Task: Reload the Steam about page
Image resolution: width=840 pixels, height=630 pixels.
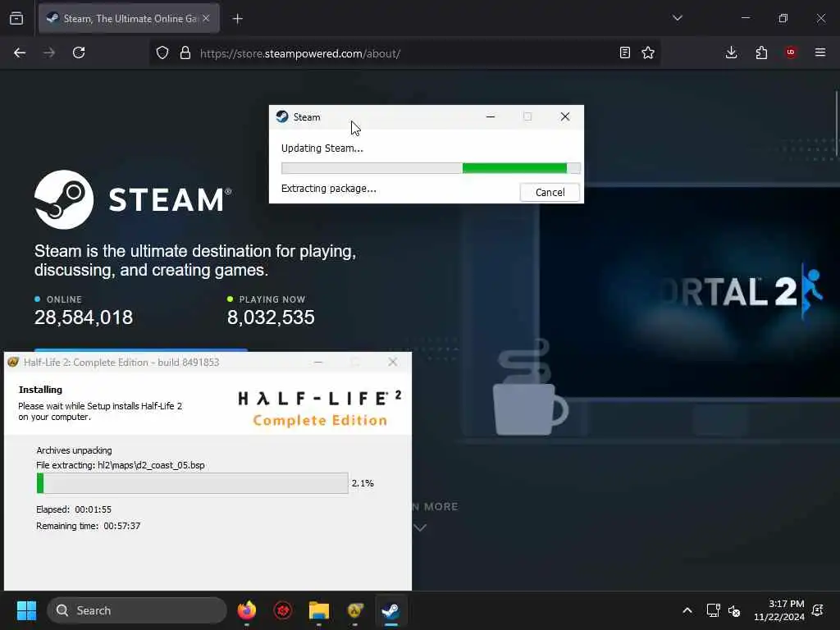Action: pos(79,52)
